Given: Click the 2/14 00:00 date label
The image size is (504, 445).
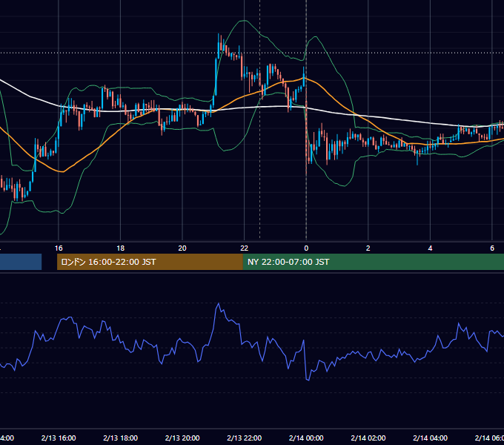Looking at the screenshot, I should 306,438.
